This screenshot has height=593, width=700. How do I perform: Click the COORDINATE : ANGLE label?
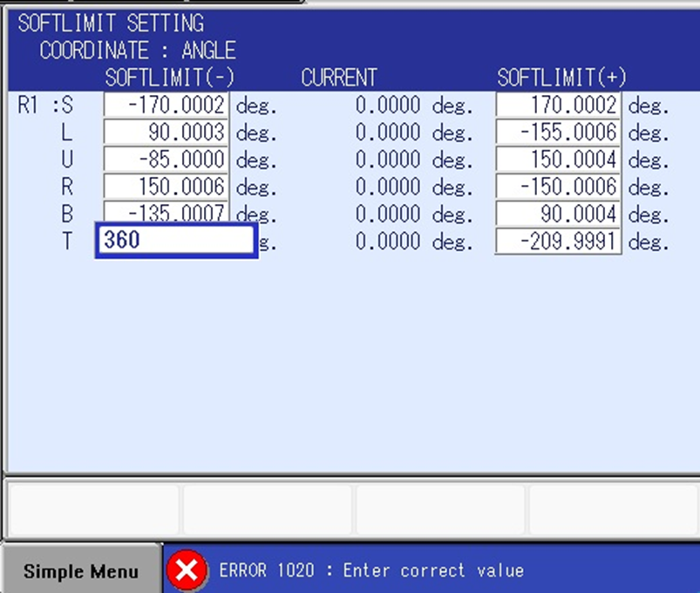click(137, 51)
